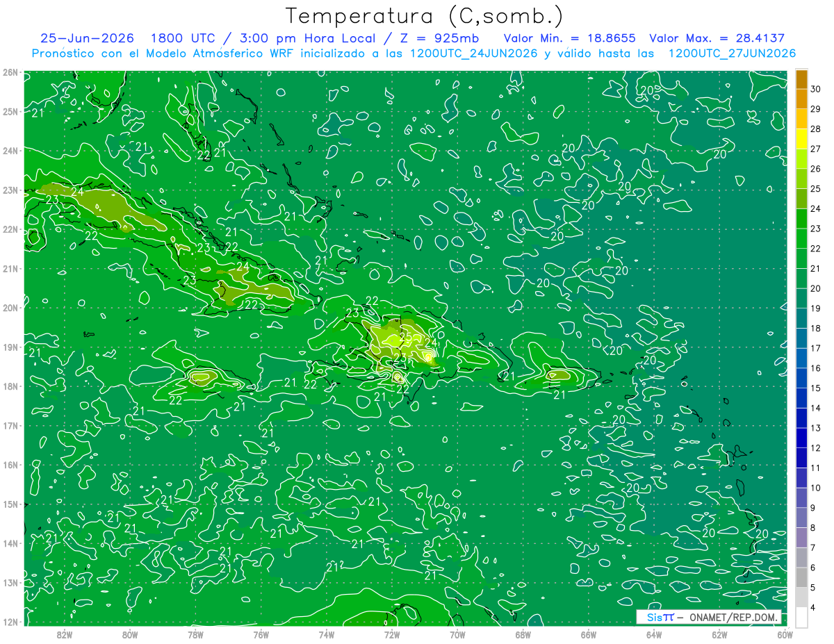Click the color scale label "27"
The width and height of the screenshot is (834, 644).
[x=816, y=149]
